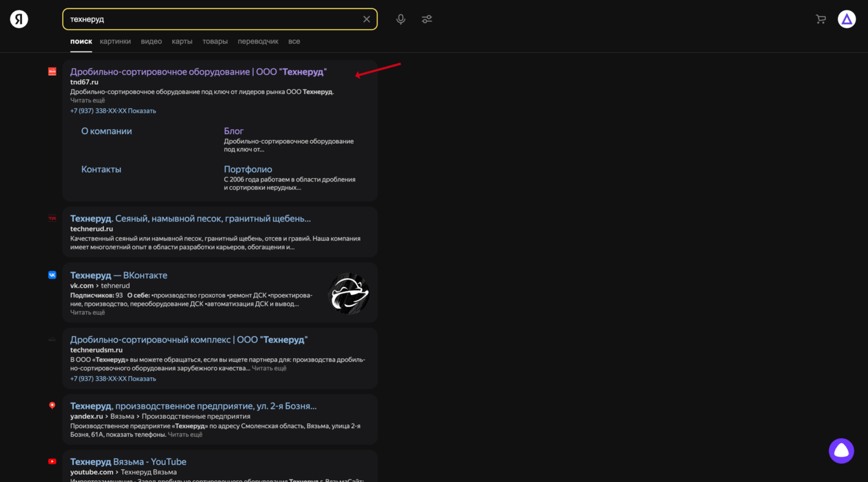The height and width of the screenshot is (482, 868).
Task: Switch to the видео tab
Action: point(152,41)
